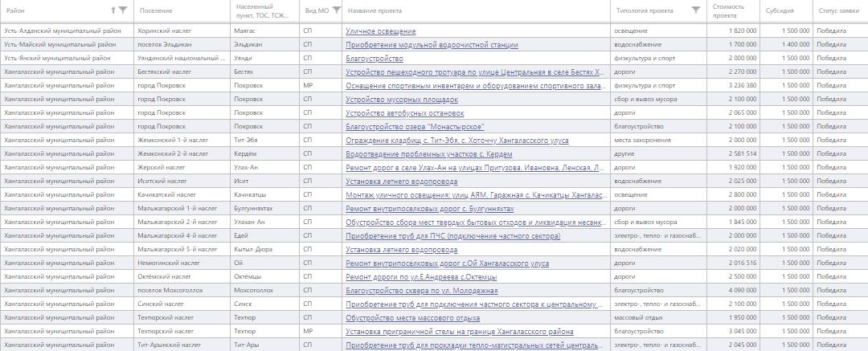Click the Мяягас settlement cell
The height and width of the screenshot is (351, 868).
(x=264, y=31)
